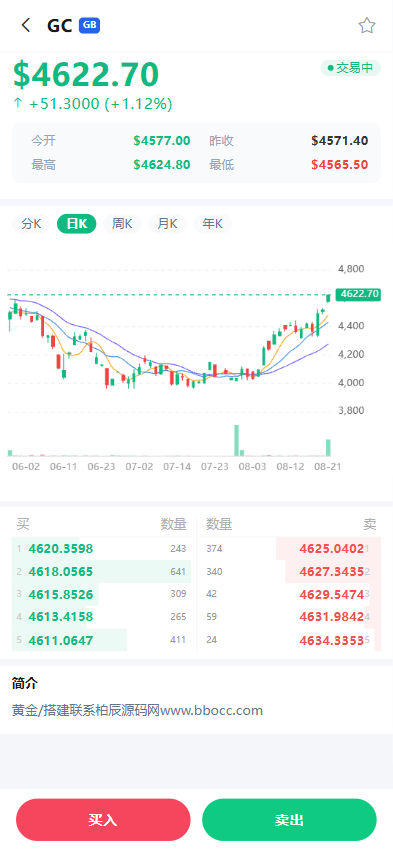Add GC to favorites with star icon
Screen dimensions: 393x850
tap(367, 25)
